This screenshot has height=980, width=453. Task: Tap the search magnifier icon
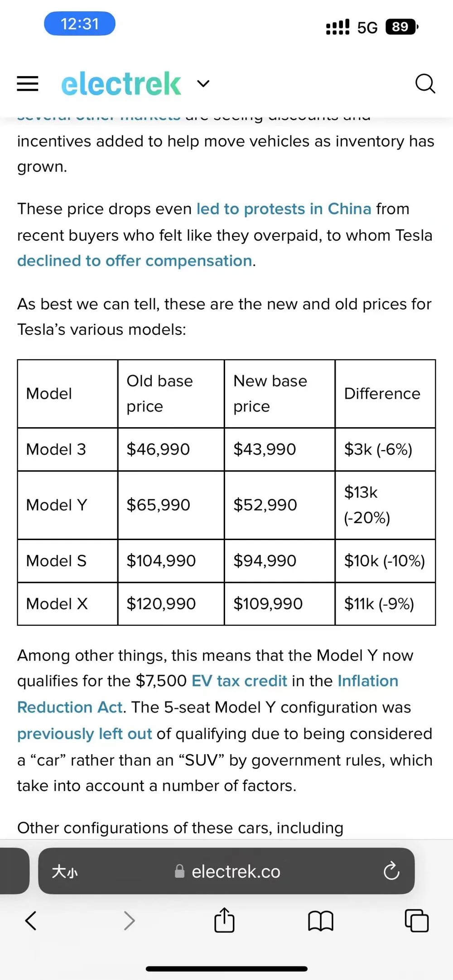click(425, 84)
